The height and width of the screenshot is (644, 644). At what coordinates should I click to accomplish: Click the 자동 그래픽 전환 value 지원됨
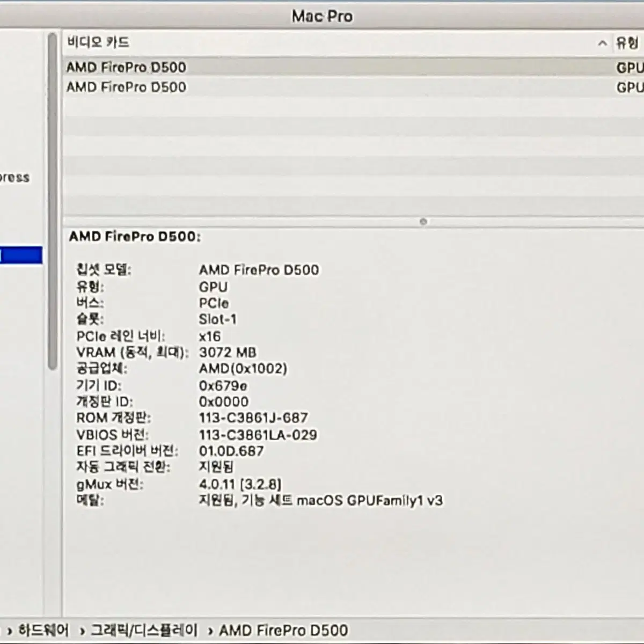coord(216,467)
